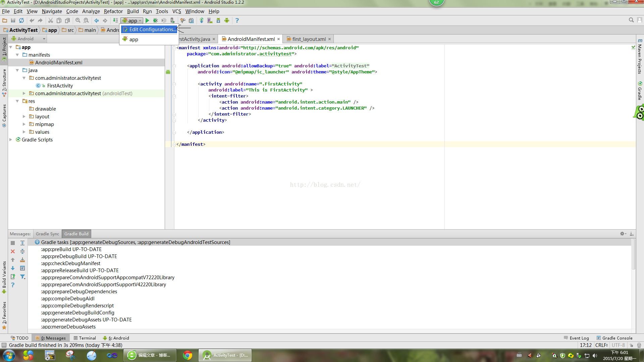The image size is (644, 362).
Task: Collapse the app module tree node
Action: pyautogui.click(x=11, y=47)
